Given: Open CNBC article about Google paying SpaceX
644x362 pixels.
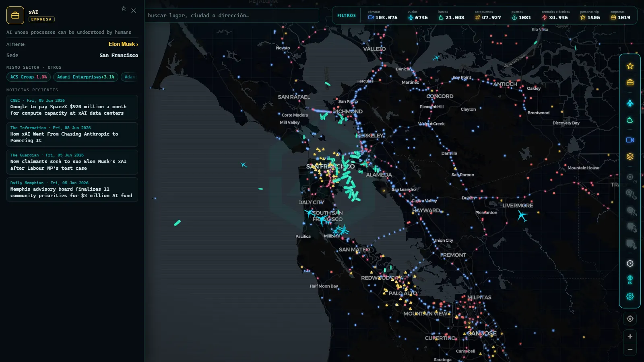Looking at the screenshot, I should (72, 107).
